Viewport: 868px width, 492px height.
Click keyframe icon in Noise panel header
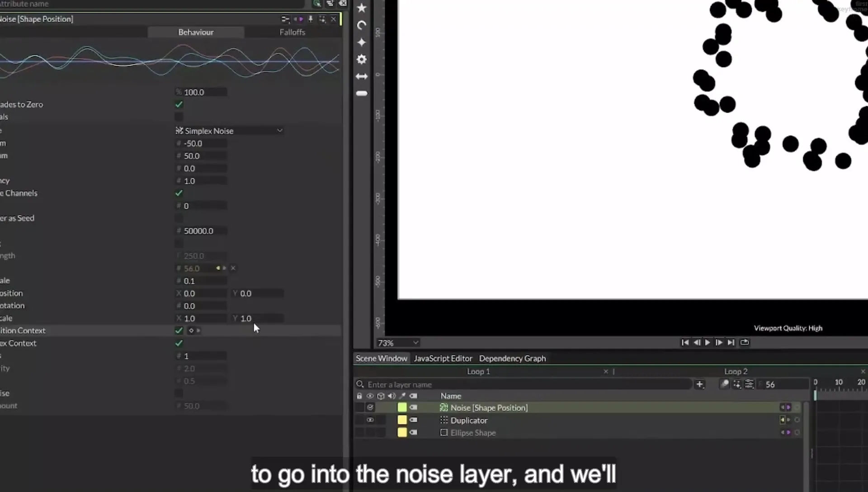[x=298, y=19]
